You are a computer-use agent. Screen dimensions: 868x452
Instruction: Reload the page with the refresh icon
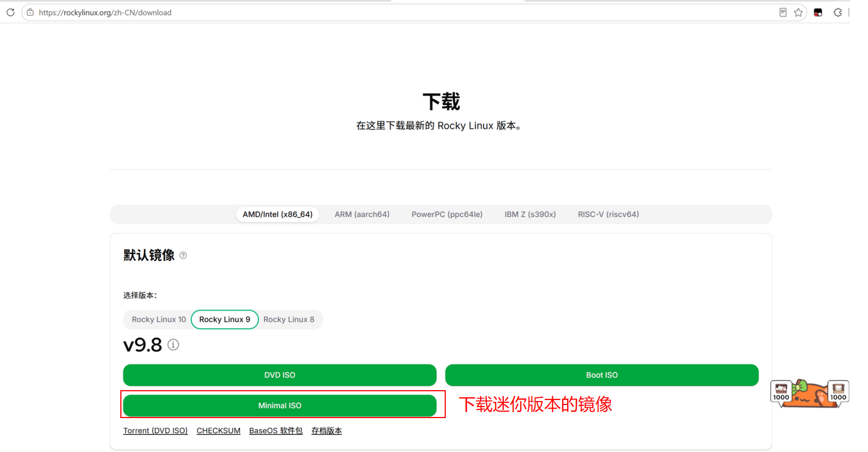pos(10,12)
